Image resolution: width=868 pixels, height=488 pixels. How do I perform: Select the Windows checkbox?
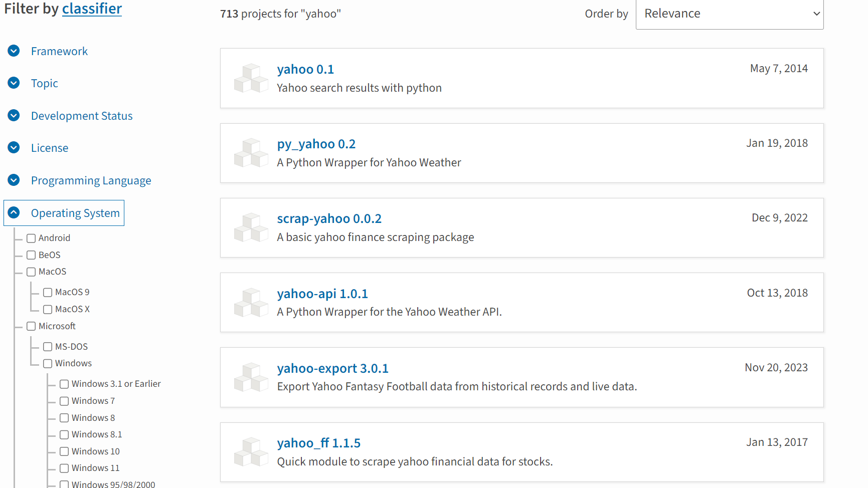tap(48, 364)
